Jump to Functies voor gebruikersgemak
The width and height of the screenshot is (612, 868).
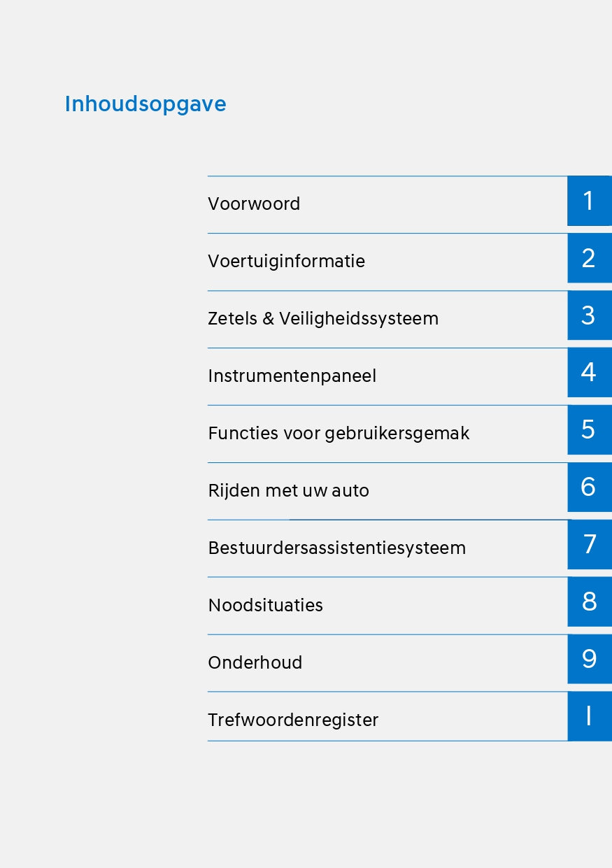pos(339,433)
